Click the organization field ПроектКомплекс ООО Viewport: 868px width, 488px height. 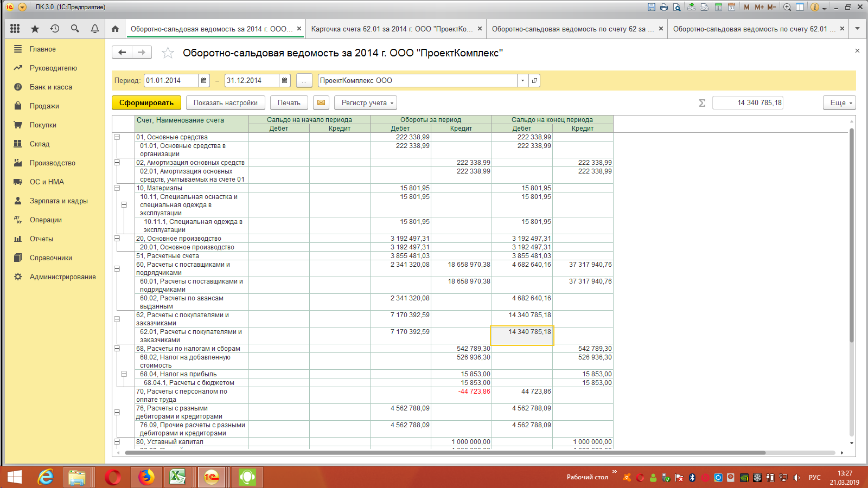pos(417,81)
